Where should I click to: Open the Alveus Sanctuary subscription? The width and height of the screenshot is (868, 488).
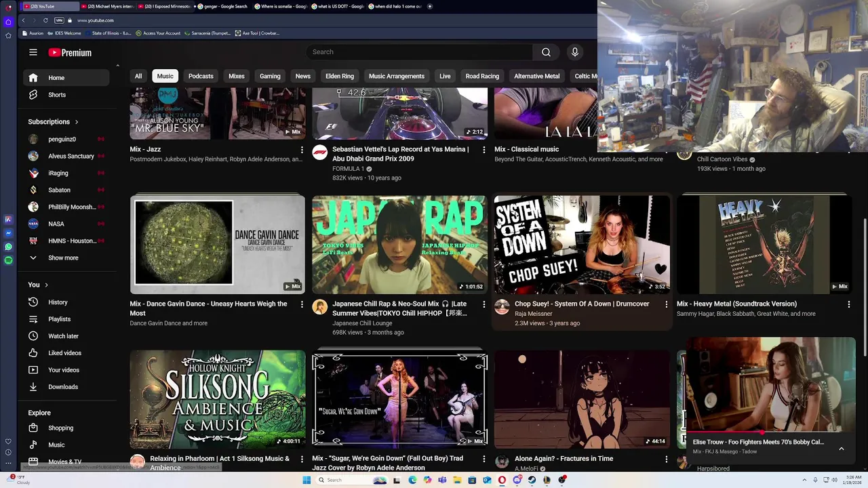tap(66, 157)
